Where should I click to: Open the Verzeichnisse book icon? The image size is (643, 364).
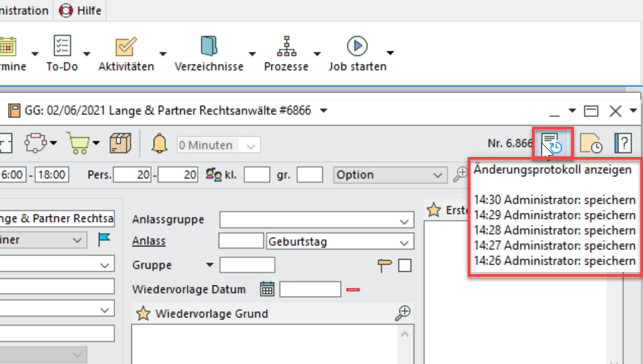click(x=208, y=47)
